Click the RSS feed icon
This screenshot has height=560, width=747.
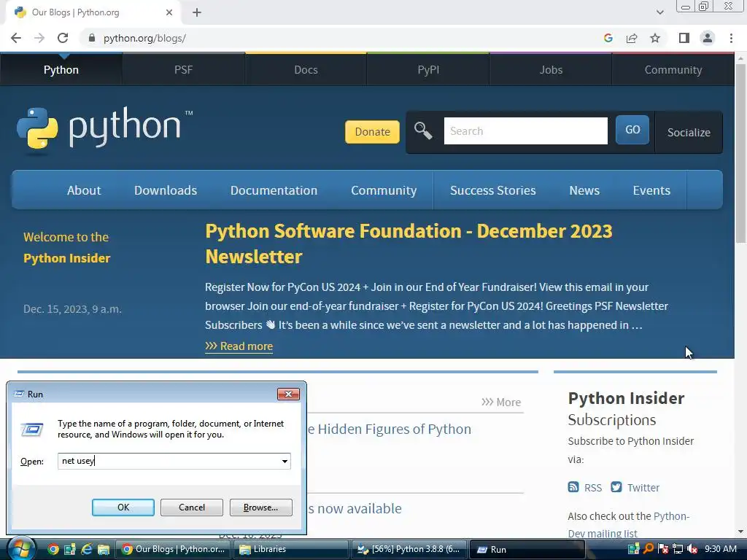(573, 487)
